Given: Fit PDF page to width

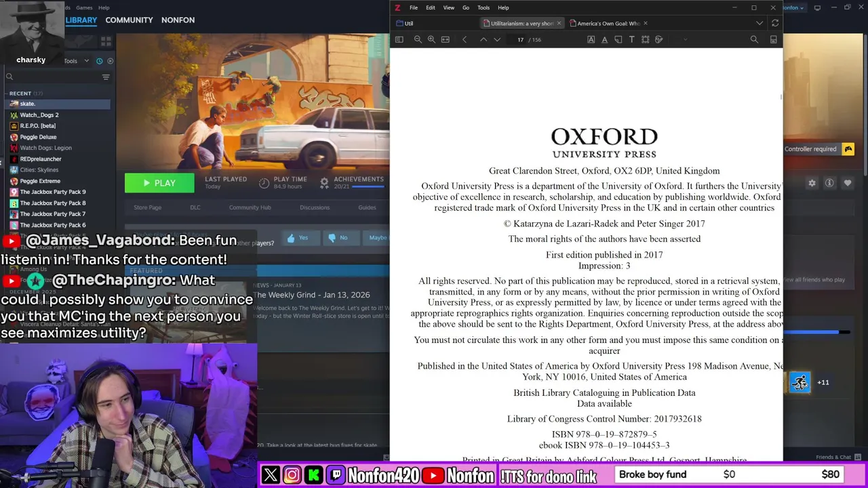Looking at the screenshot, I should [446, 39].
